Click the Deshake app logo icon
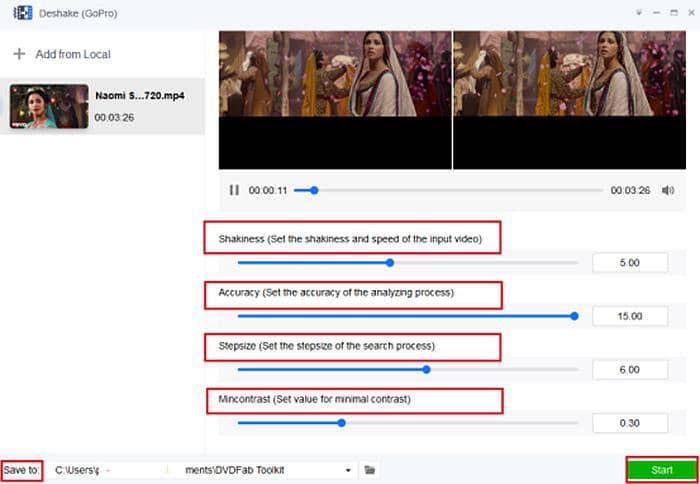The width and height of the screenshot is (700, 484). [23, 13]
